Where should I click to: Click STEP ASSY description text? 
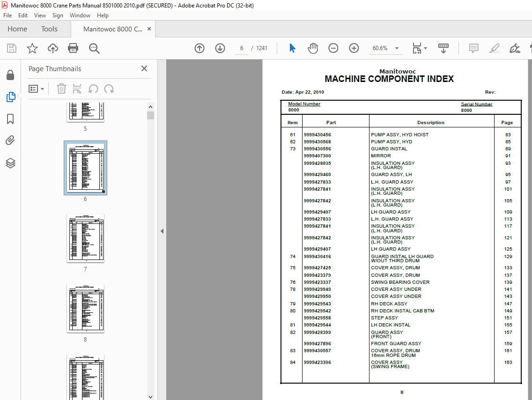point(384,318)
